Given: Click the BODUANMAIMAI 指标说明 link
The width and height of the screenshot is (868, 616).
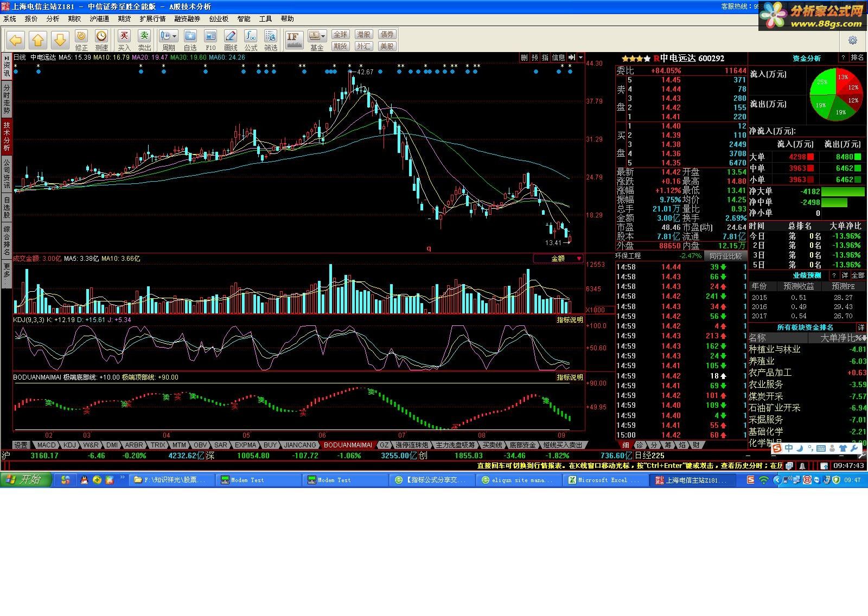Looking at the screenshot, I should tap(570, 377).
